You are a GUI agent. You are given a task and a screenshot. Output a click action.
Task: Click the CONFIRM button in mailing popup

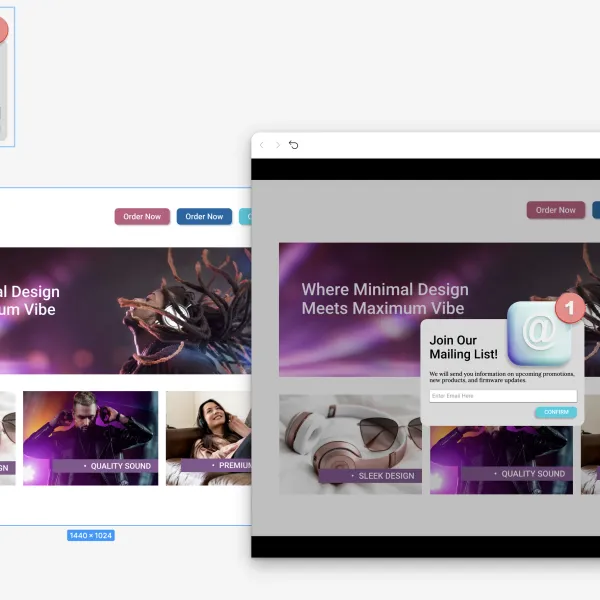(556, 412)
